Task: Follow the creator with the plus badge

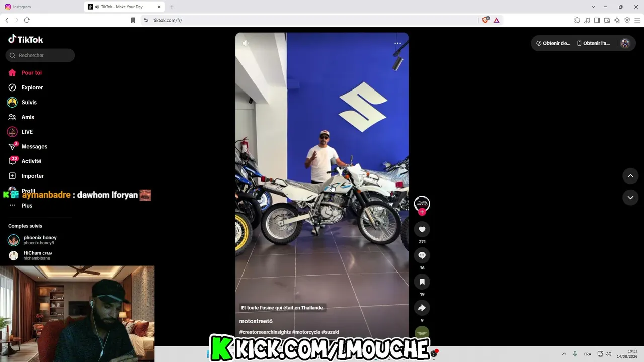Action: [x=422, y=212]
